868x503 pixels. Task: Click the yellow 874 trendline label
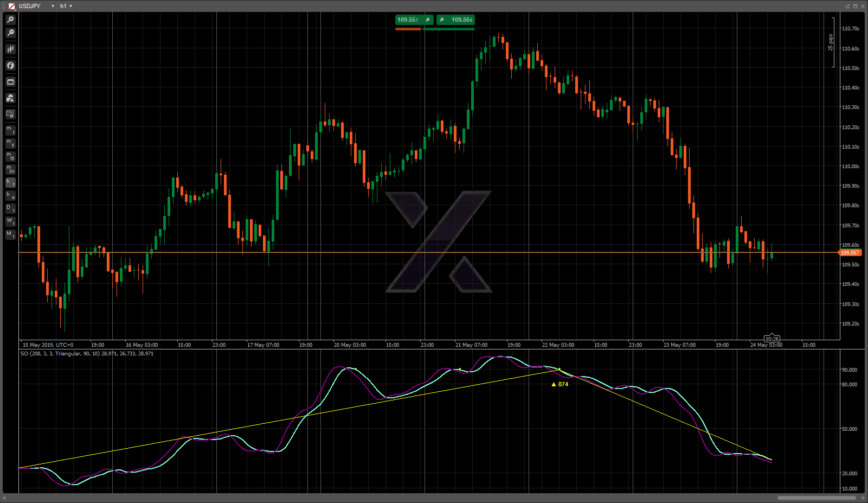pos(560,384)
